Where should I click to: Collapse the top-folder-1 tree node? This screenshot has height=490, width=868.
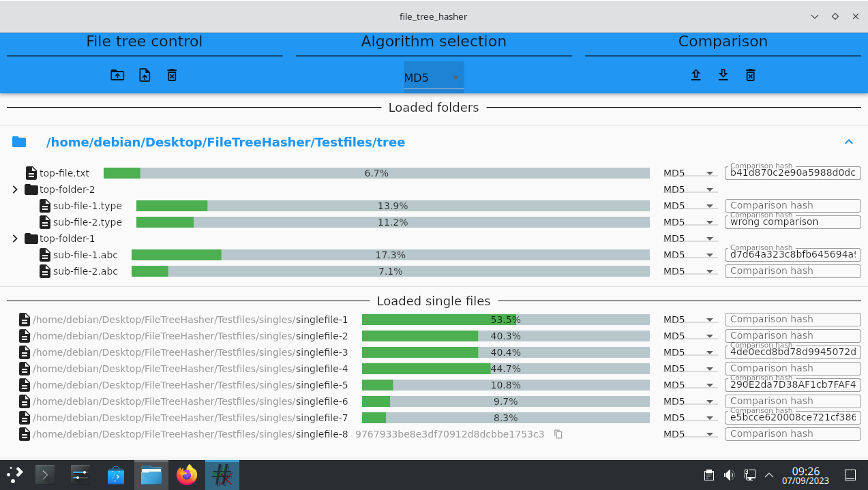(x=15, y=239)
